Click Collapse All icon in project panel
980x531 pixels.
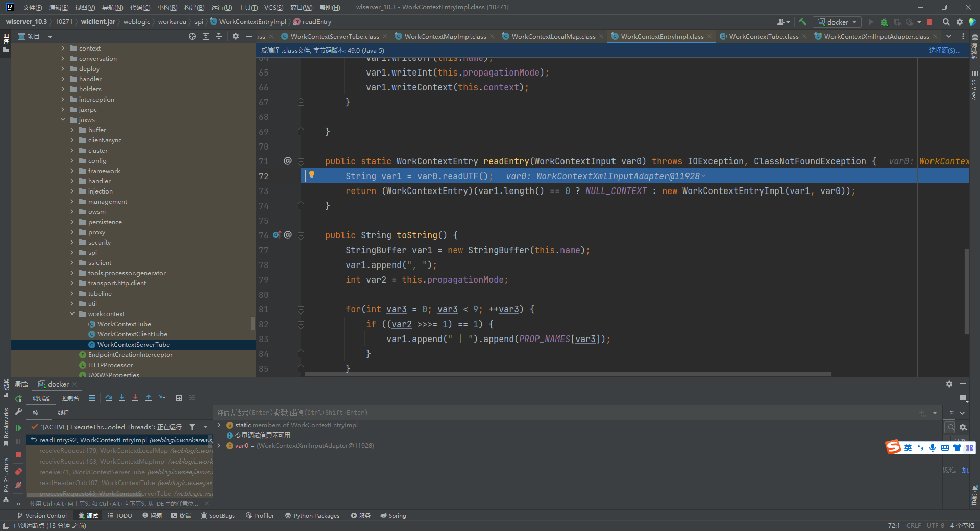click(219, 36)
